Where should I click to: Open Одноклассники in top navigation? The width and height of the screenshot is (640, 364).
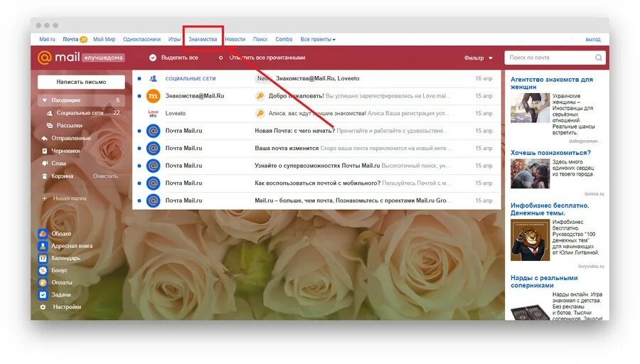click(x=142, y=40)
